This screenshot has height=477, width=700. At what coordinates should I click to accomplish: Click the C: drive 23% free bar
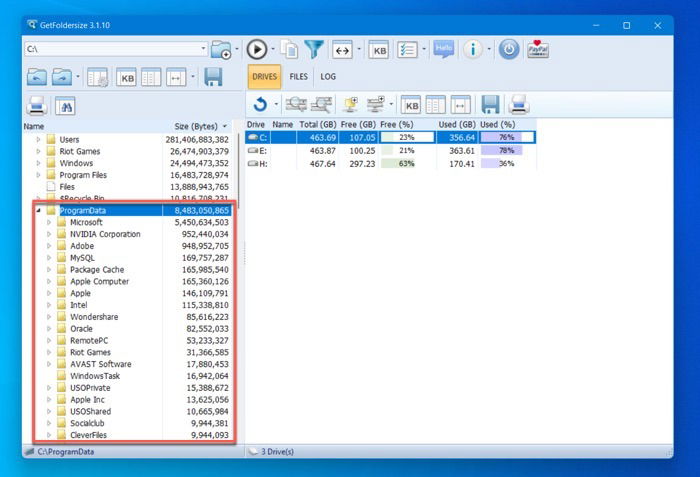407,138
